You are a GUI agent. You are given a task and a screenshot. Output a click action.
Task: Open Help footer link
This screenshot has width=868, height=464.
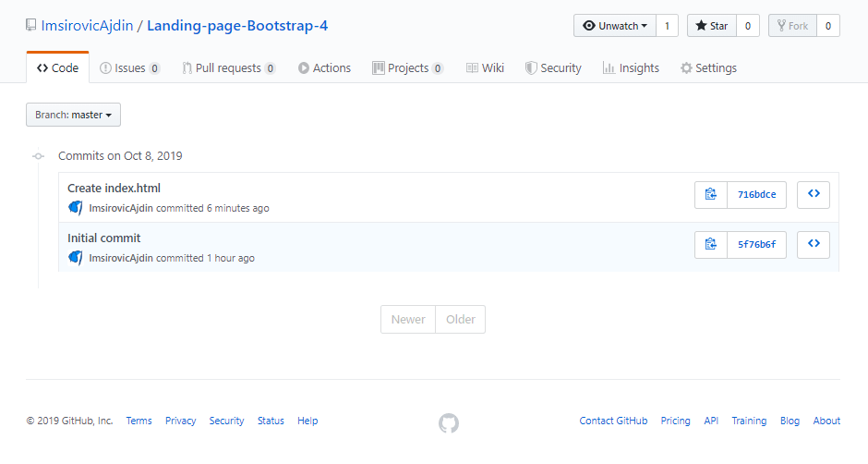307,421
